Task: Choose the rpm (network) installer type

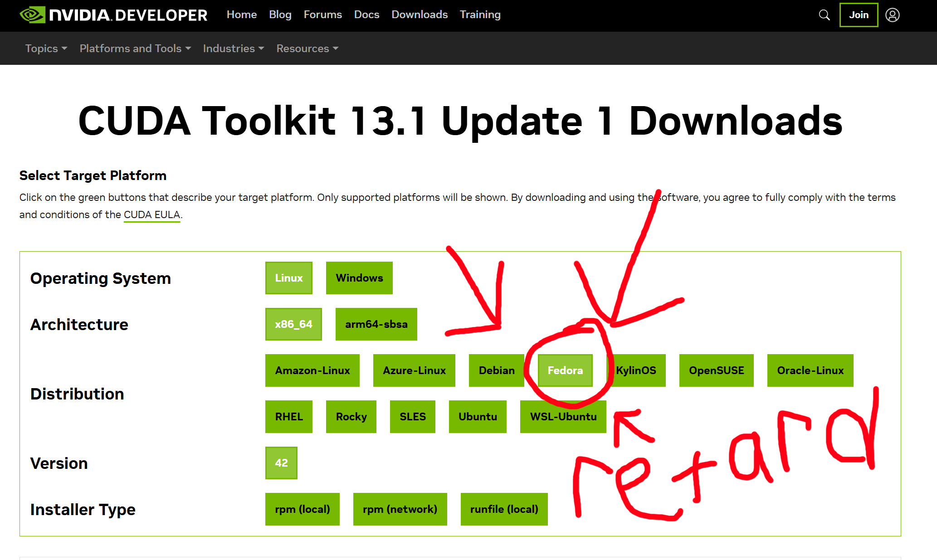Action: pyautogui.click(x=400, y=509)
